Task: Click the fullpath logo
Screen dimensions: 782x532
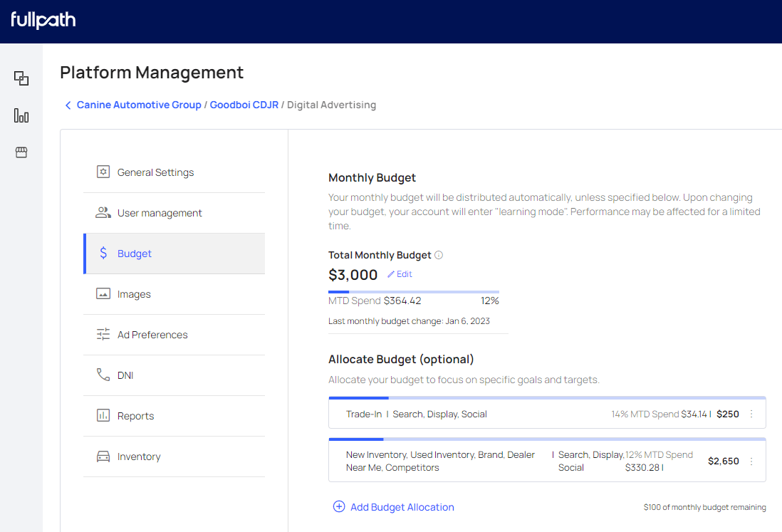Action: (43, 21)
